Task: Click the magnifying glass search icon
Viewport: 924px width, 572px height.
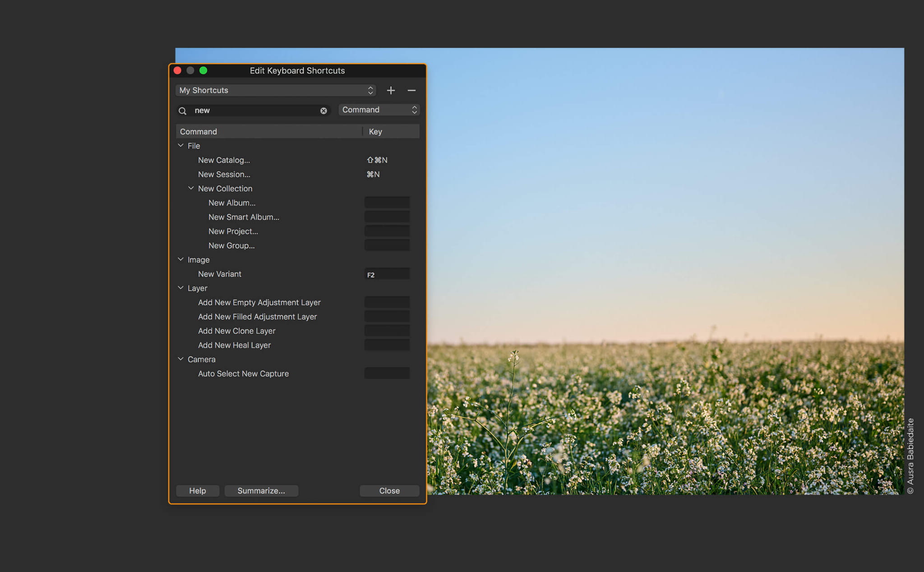Action: tap(182, 111)
